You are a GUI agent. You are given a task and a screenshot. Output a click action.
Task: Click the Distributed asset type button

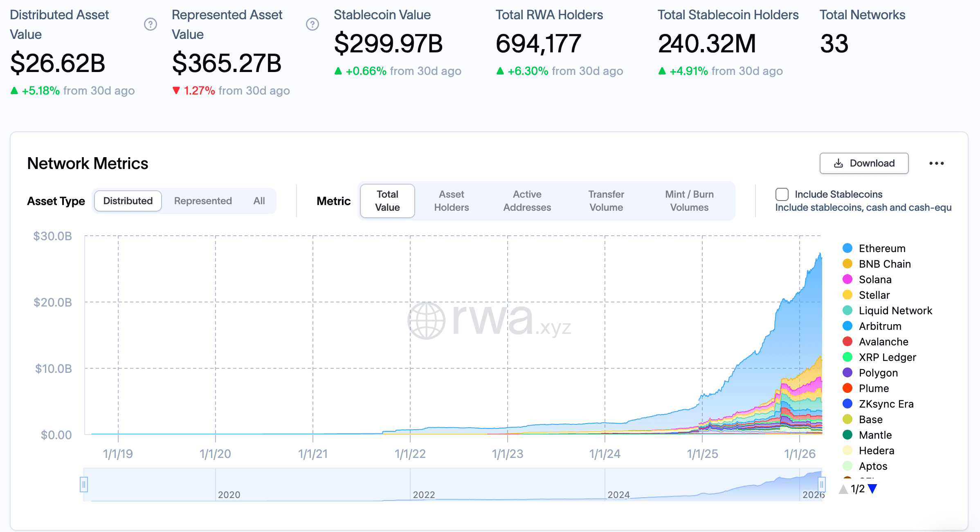pyautogui.click(x=127, y=201)
